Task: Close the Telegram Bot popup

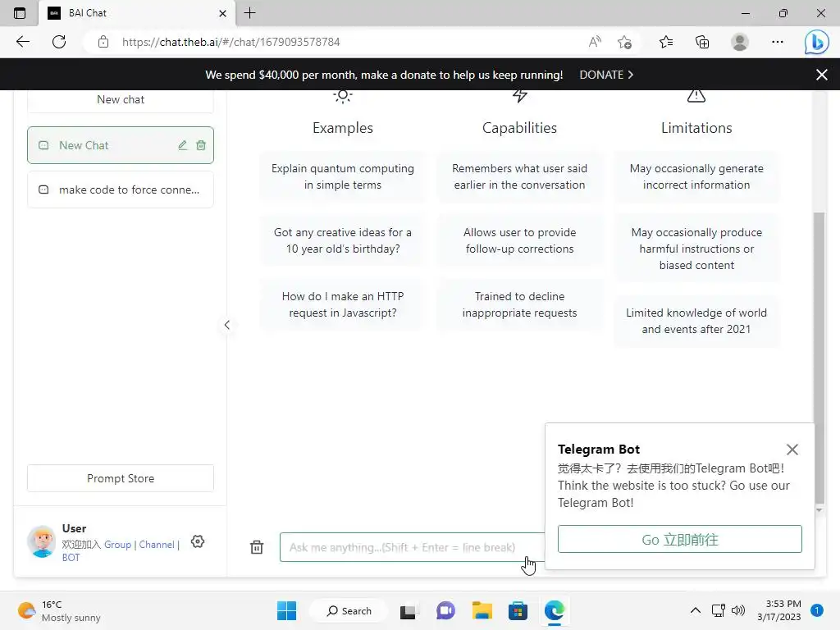Action: (x=792, y=450)
